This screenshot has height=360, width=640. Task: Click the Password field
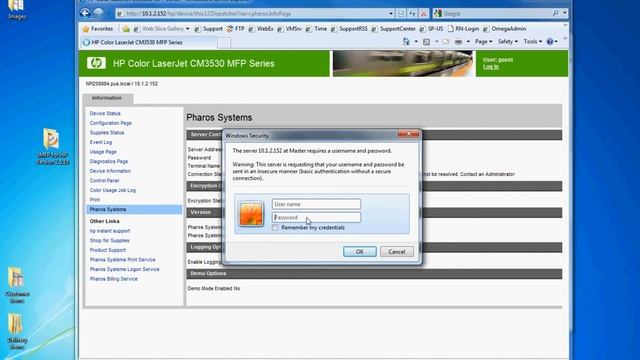tap(316, 218)
